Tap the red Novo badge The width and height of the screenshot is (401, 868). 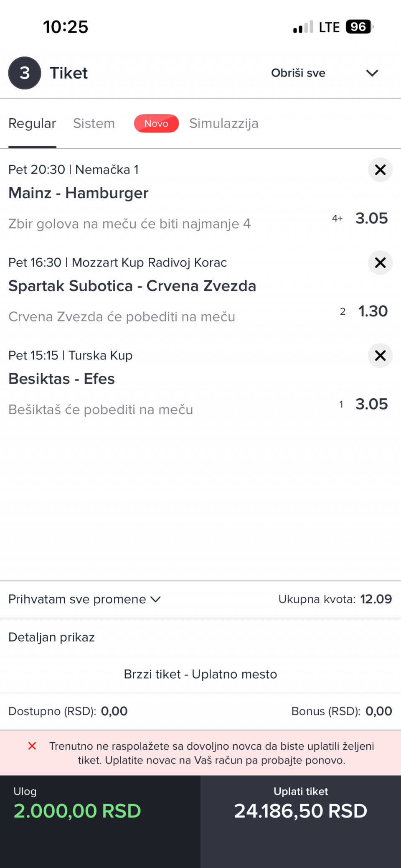[x=156, y=124]
